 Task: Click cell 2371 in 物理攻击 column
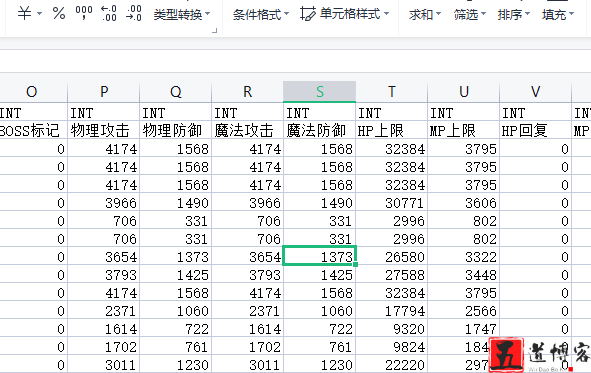(104, 311)
